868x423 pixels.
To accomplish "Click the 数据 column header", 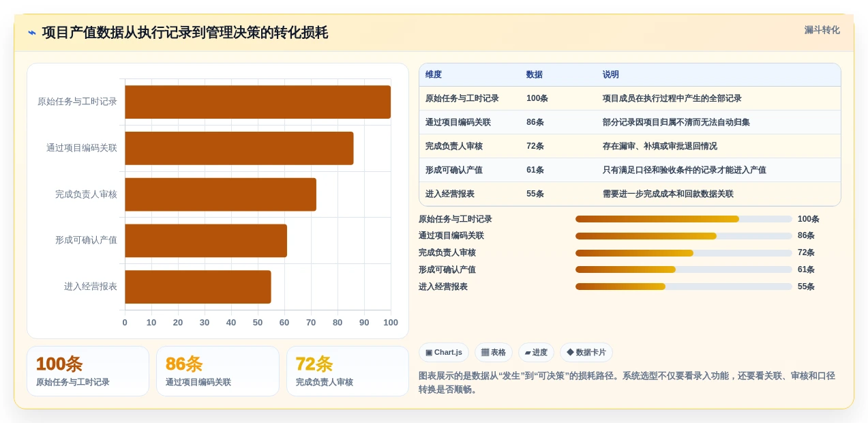I will tap(535, 74).
